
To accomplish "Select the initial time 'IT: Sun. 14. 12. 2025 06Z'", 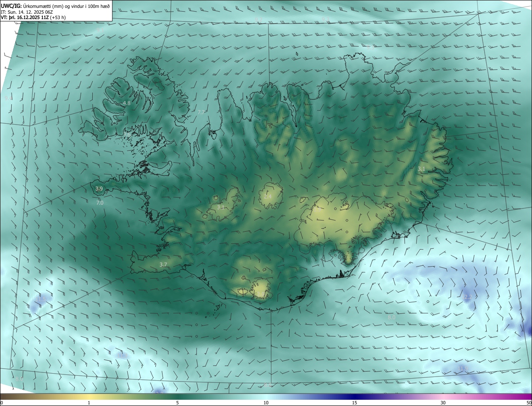I will 27,12.
